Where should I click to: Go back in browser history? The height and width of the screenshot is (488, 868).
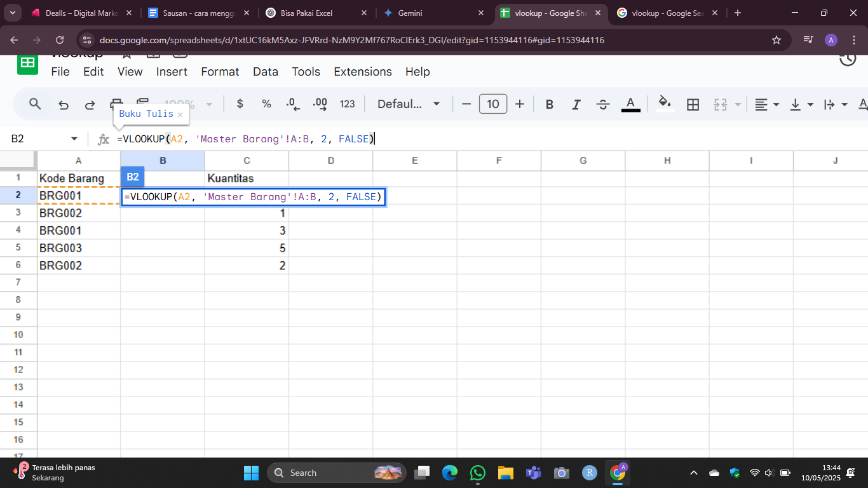14,40
